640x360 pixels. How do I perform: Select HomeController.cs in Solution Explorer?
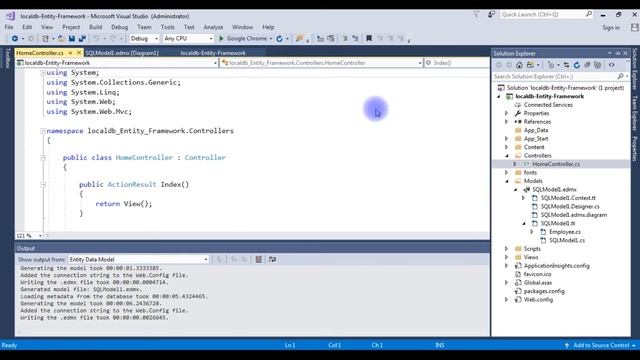556,164
